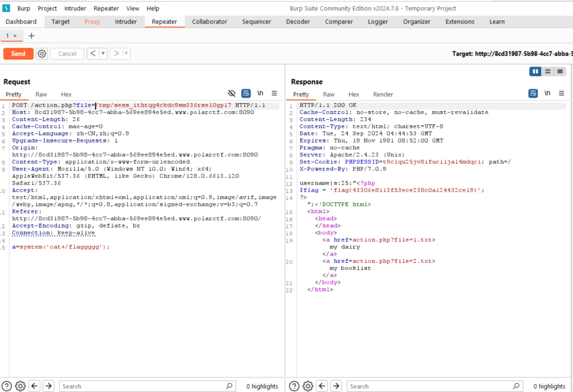The width and height of the screenshot is (573, 392).
Task: Click the Set-Cookie PHPSESSID response header
Action: pyautogui.click(x=405, y=162)
